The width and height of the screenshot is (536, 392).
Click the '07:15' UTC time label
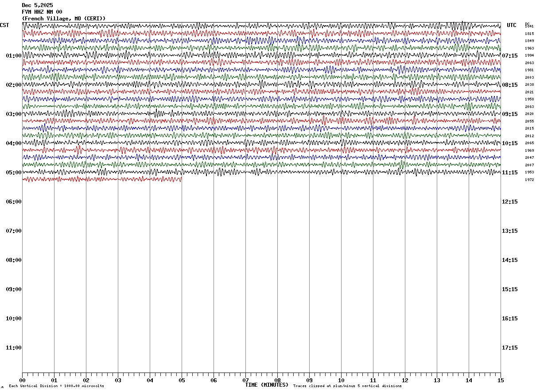[x=510, y=56]
